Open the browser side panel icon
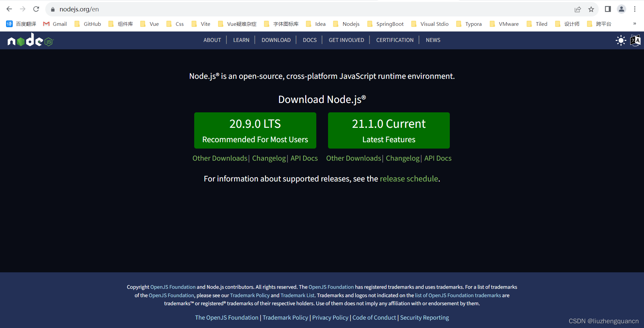The width and height of the screenshot is (644, 328). [x=608, y=9]
